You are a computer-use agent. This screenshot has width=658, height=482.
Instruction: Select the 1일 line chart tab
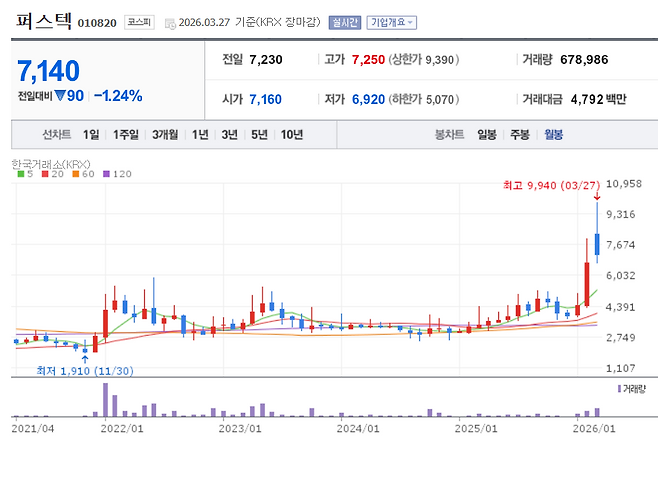click(91, 134)
